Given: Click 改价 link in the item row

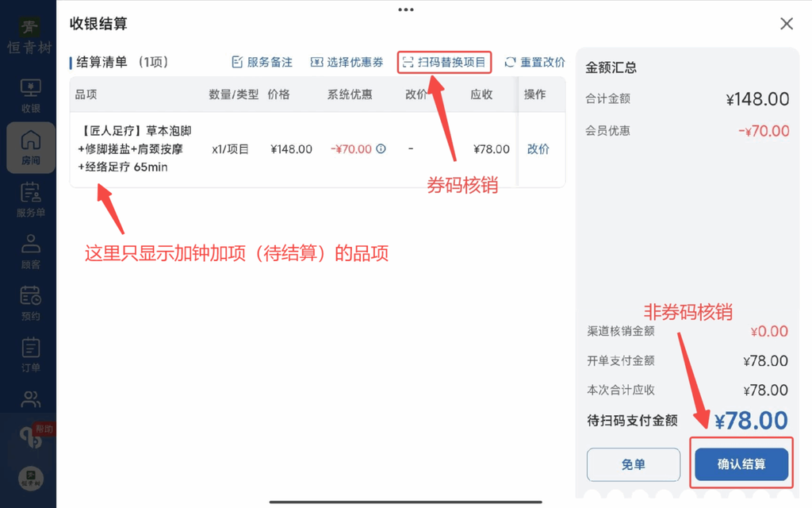Looking at the screenshot, I should pyautogui.click(x=538, y=149).
